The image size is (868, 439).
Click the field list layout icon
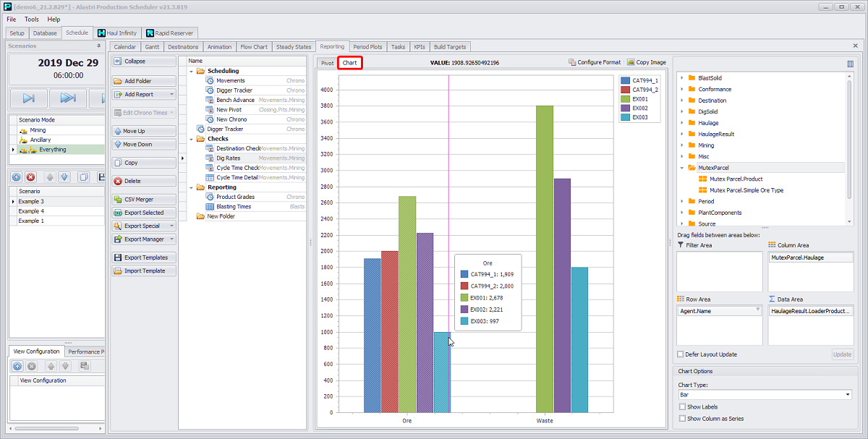point(850,64)
